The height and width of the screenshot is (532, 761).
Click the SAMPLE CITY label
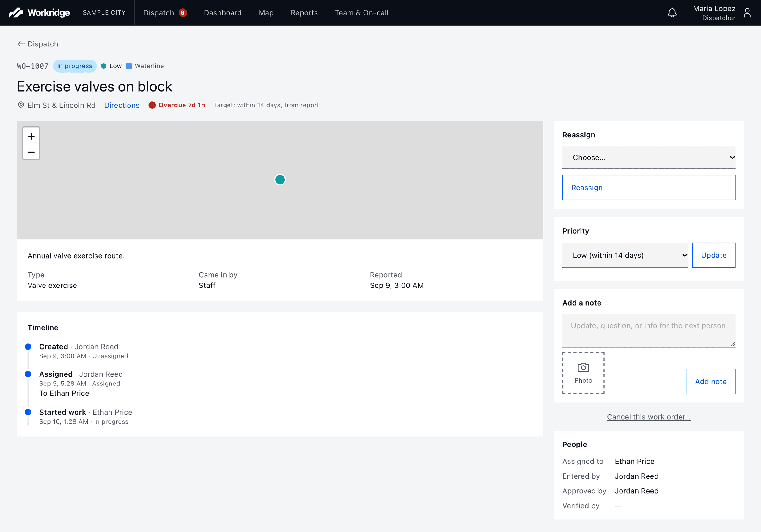[104, 12]
